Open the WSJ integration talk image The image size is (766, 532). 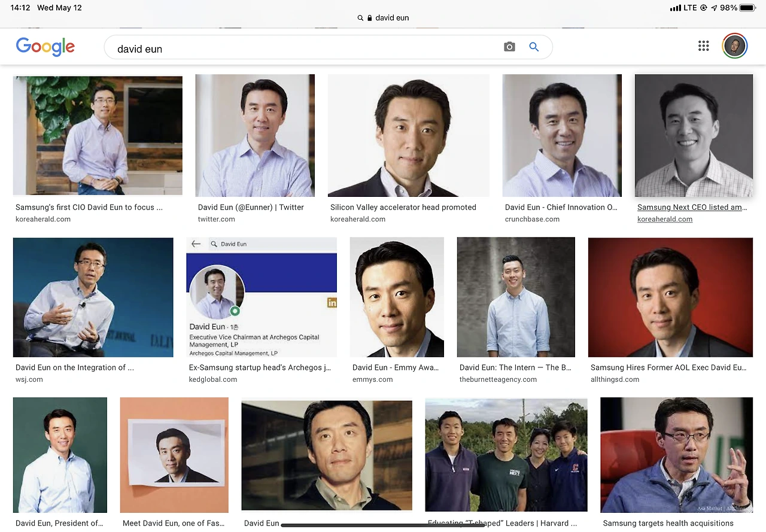click(93, 297)
